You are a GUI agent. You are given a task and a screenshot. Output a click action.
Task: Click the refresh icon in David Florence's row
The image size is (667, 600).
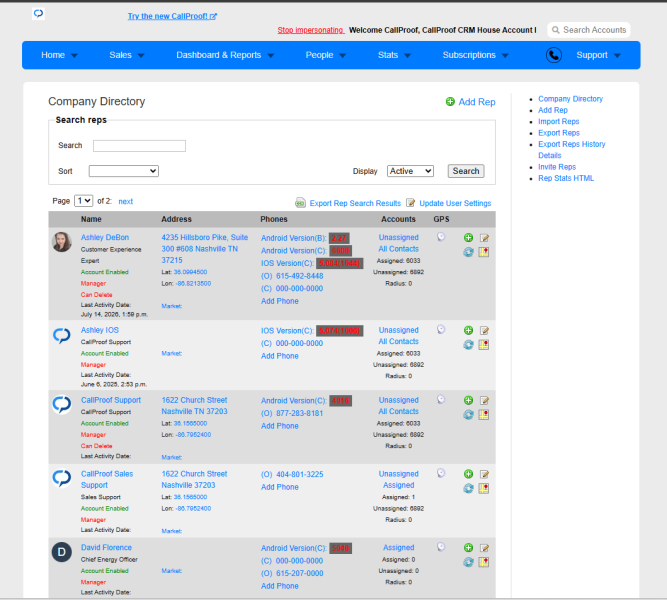pos(468,563)
